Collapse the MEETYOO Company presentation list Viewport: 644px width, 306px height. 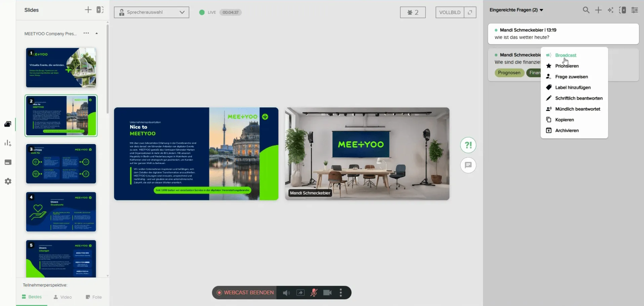[x=96, y=34]
